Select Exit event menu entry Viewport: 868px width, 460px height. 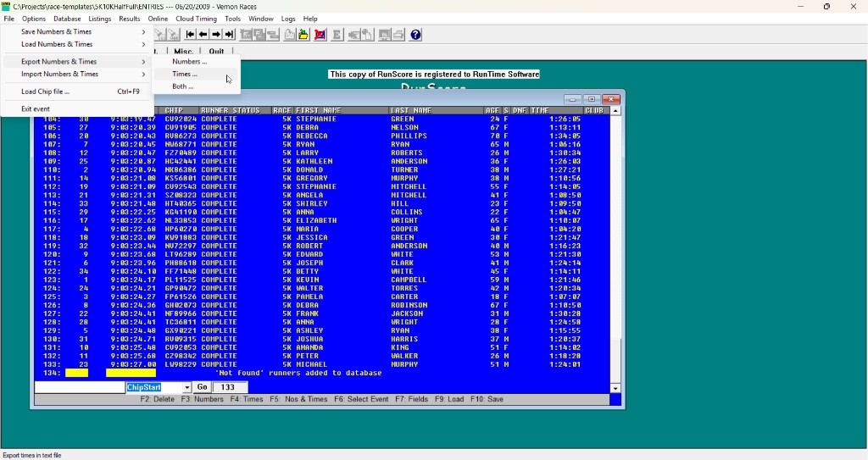(79, 109)
